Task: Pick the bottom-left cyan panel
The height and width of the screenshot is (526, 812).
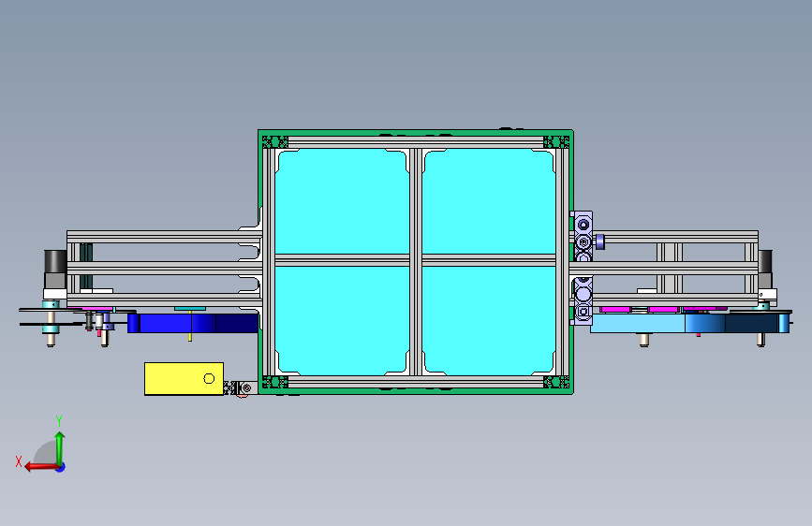Action: point(342,320)
